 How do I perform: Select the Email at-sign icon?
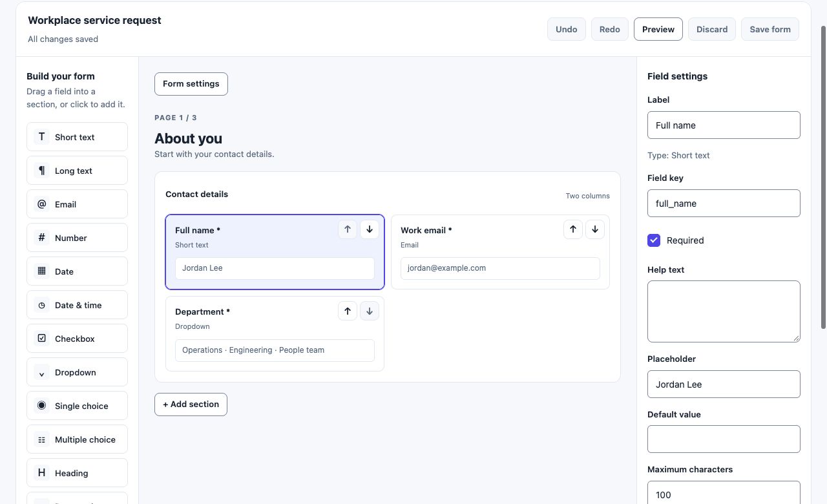41,204
